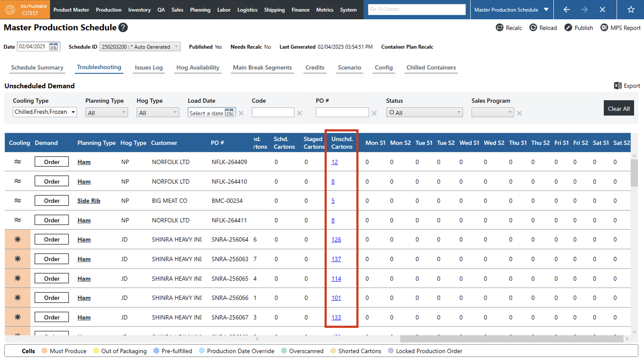Expand the Cooling Type dropdown
This screenshot has width=644, height=360.
coord(45,112)
